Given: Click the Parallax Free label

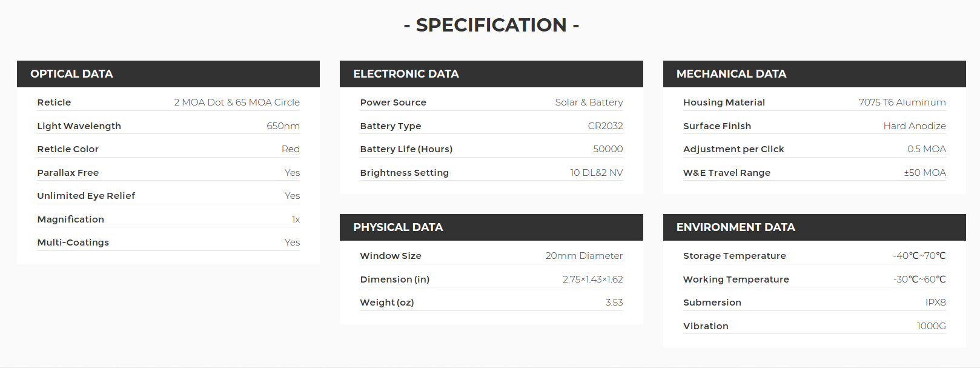Looking at the screenshot, I should 68,173.
